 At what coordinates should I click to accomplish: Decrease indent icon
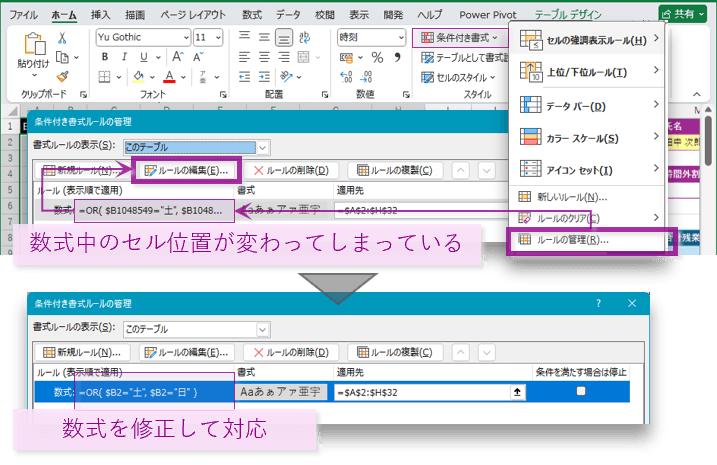coord(245,77)
